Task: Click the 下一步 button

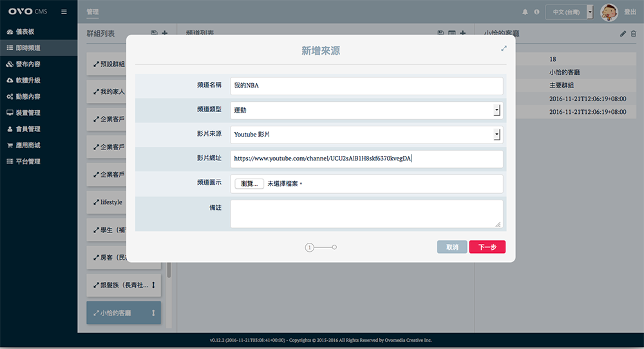Action: (x=487, y=247)
